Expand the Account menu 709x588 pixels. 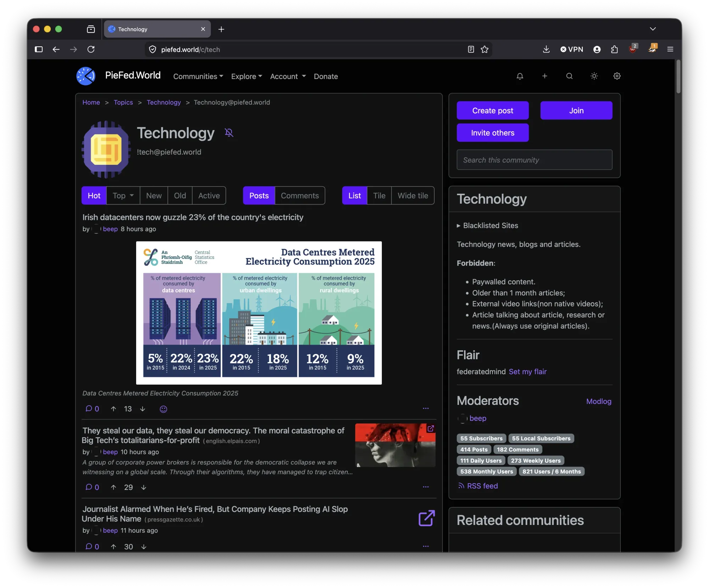coord(288,77)
